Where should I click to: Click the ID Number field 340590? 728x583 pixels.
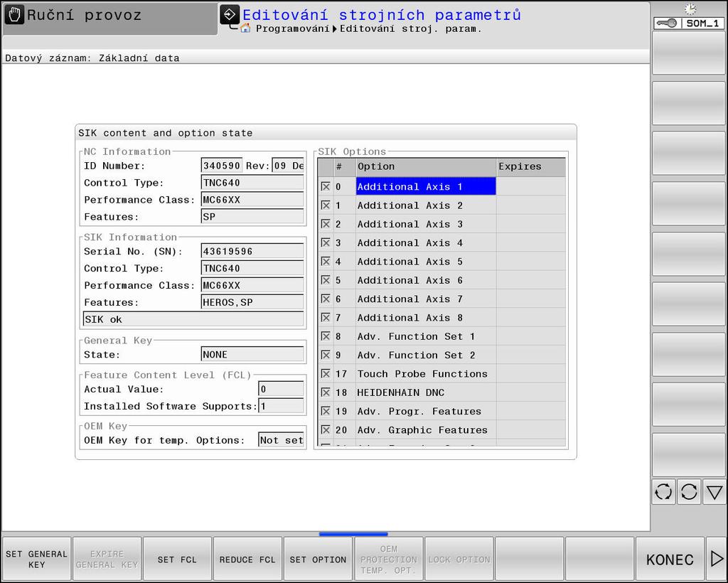pyautogui.click(x=222, y=166)
